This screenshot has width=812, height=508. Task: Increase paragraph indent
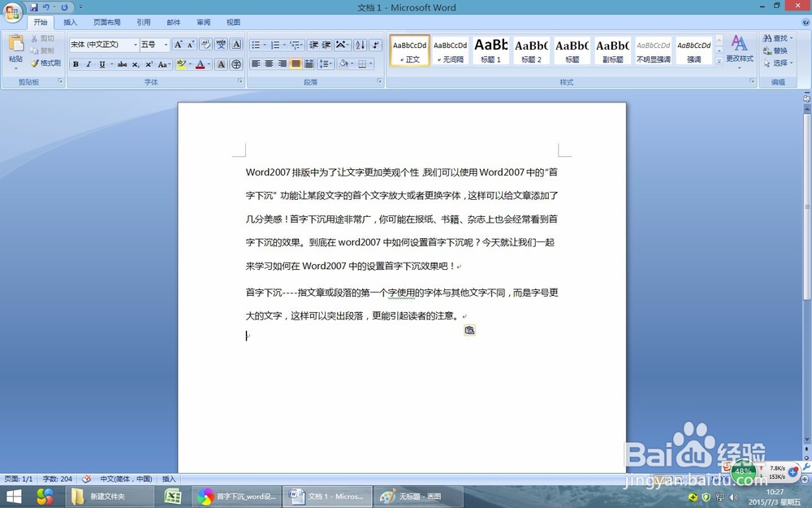326,45
